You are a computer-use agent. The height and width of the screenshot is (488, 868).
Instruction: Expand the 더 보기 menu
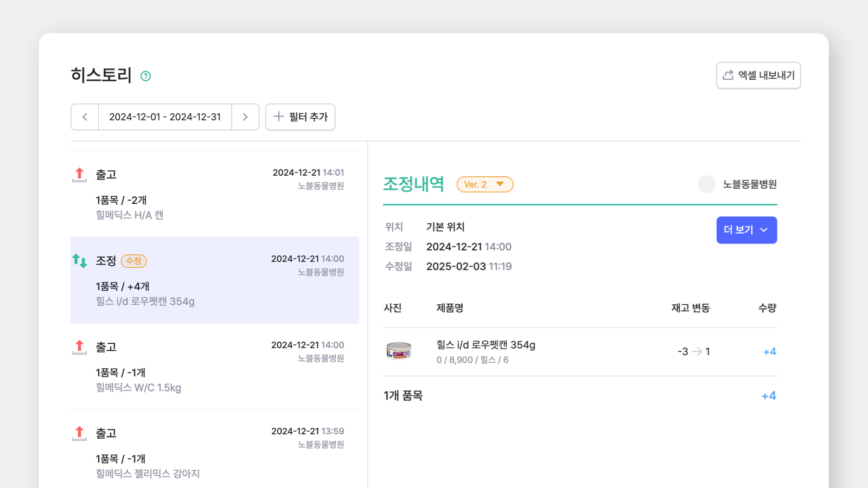tap(746, 230)
